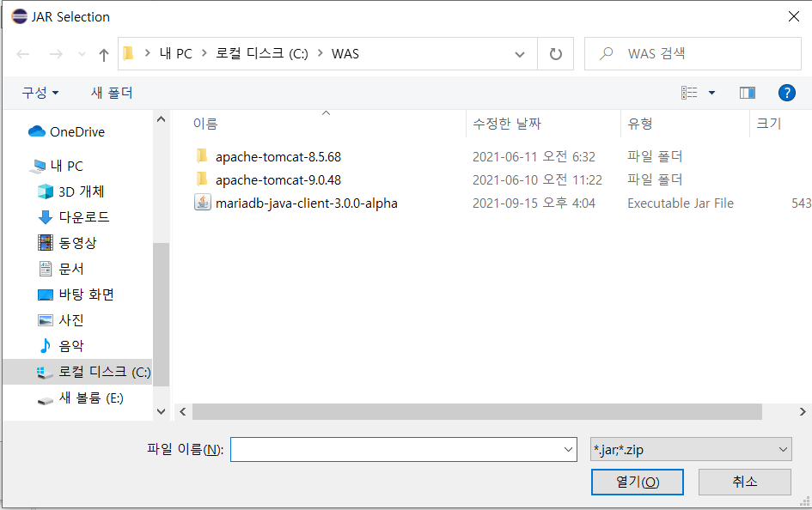Image resolution: width=812 pixels, height=510 pixels.
Task: Sort files by 이름 column header
Action: [205, 124]
